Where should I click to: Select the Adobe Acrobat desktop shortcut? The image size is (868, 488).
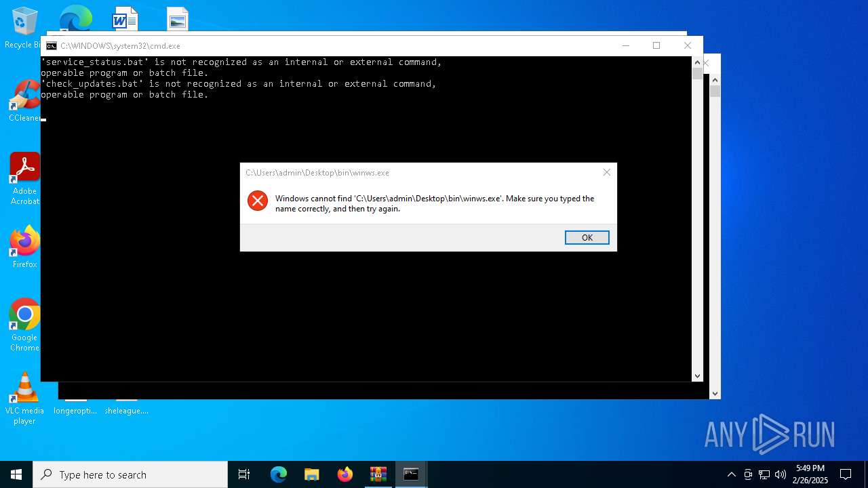point(24,179)
